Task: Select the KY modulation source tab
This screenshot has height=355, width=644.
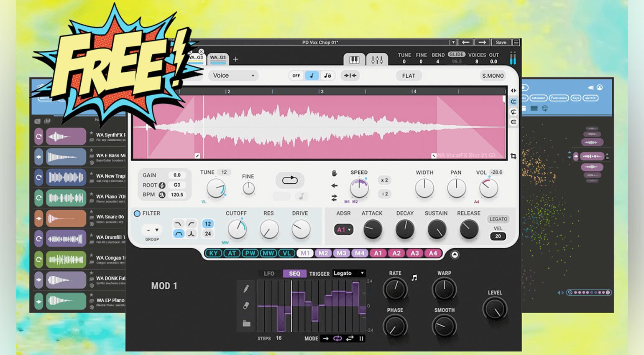Action: pos(213,253)
